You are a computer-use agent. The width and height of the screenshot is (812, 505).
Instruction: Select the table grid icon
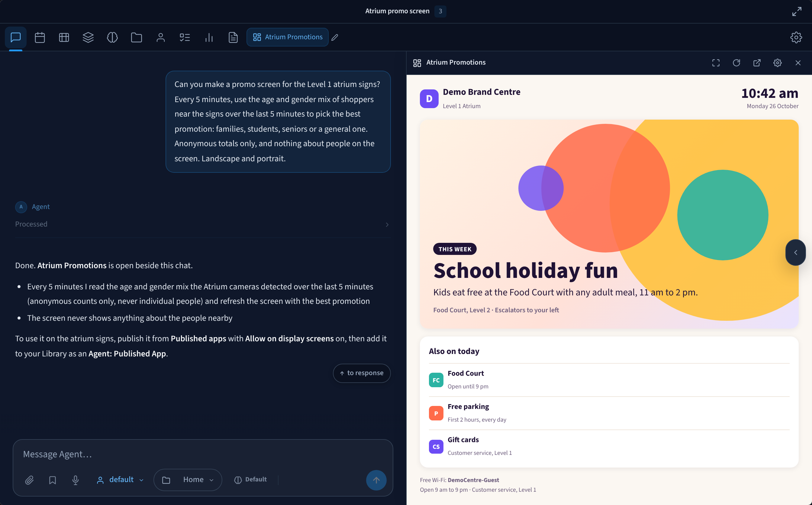[x=64, y=37]
